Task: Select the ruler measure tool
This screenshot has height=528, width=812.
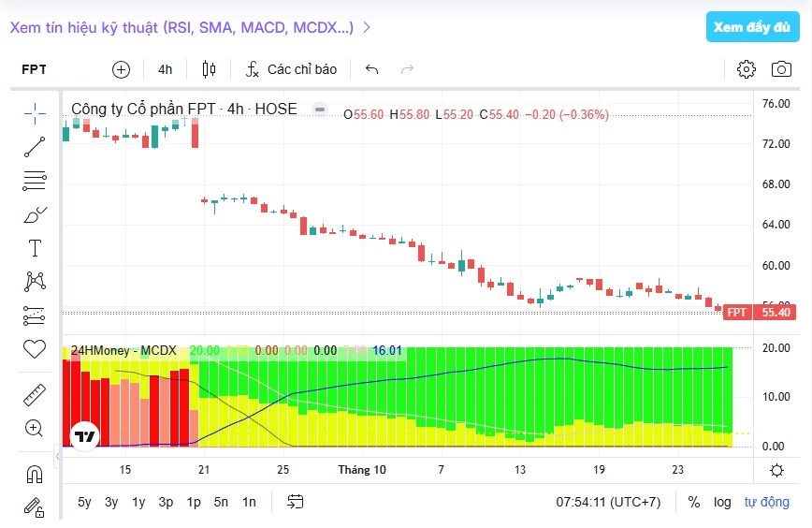Action: pyautogui.click(x=35, y=395)
